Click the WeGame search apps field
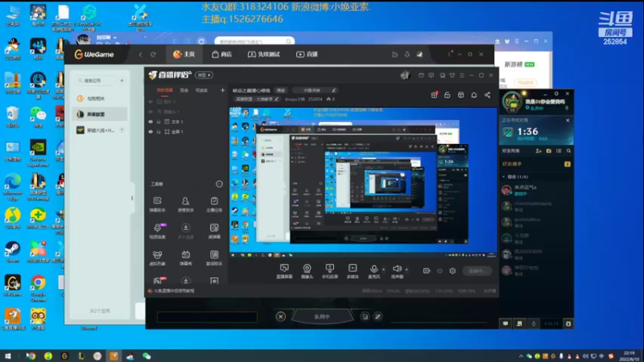Screen dimensions: 644x362 pos(96,80)
